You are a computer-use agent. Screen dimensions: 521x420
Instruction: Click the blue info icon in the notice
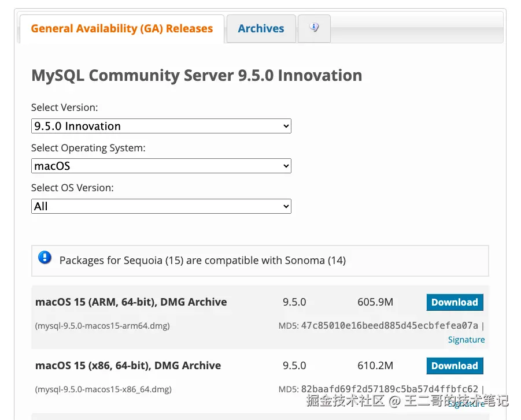point(45,258)
